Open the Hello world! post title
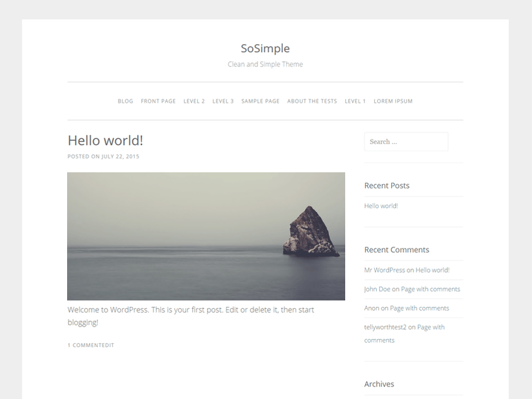The image size is (532, 399). pos(105,140)
